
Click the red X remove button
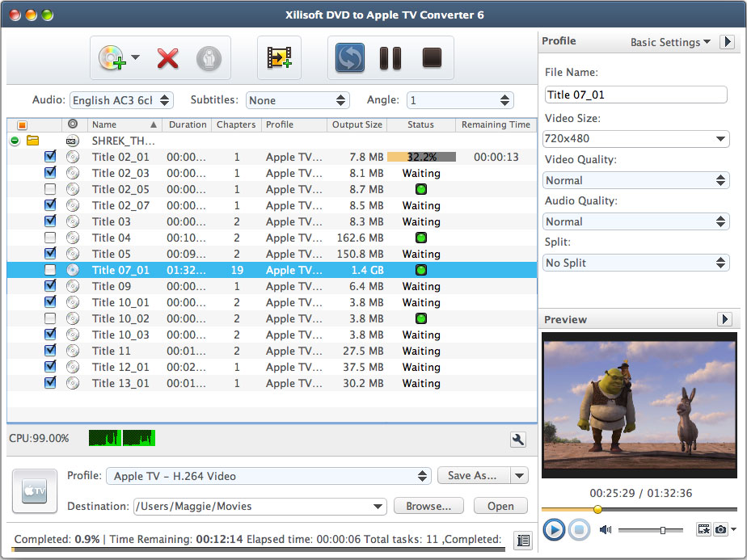click(167, 58)
